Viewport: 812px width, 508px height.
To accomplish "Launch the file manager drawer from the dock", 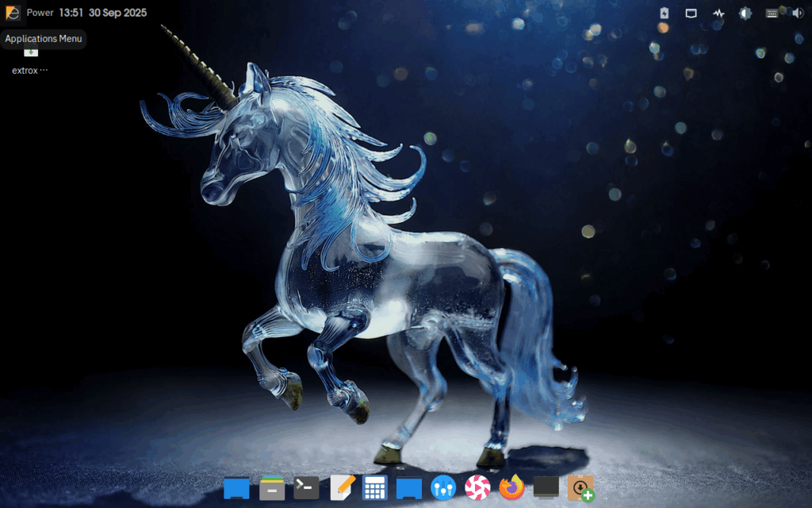I will [272, 487].
